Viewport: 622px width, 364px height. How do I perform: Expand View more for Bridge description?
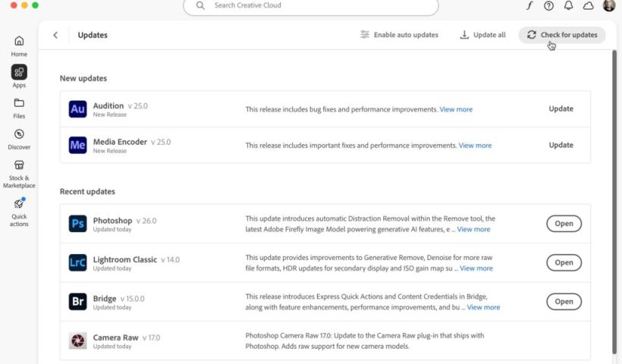[483, 307]
